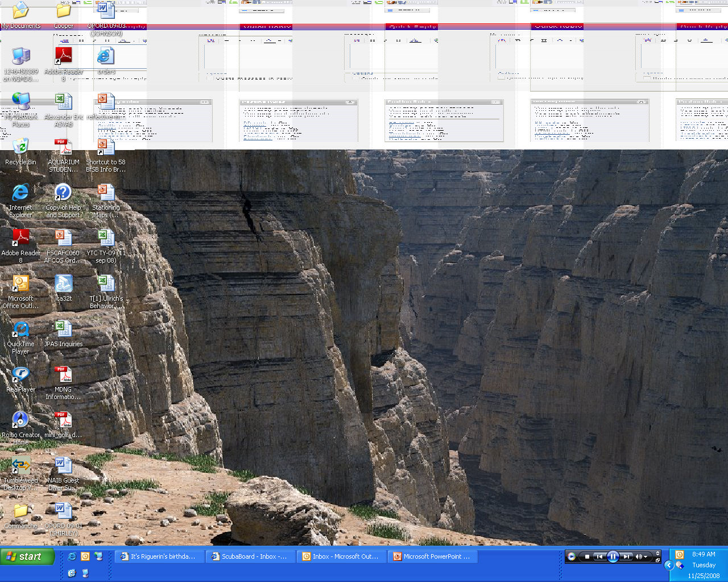Mute the media player toolbar volume
Screen dimensions: 728x582
point(639,556)
